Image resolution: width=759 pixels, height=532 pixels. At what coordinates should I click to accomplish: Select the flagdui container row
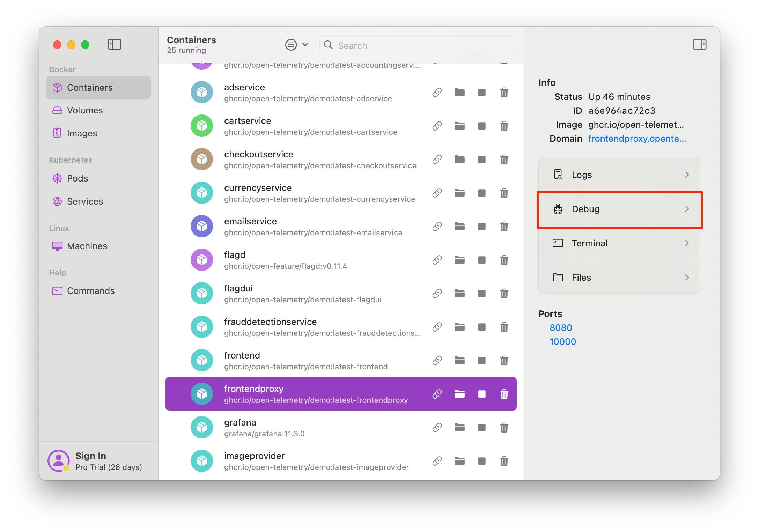coord(341,294)
